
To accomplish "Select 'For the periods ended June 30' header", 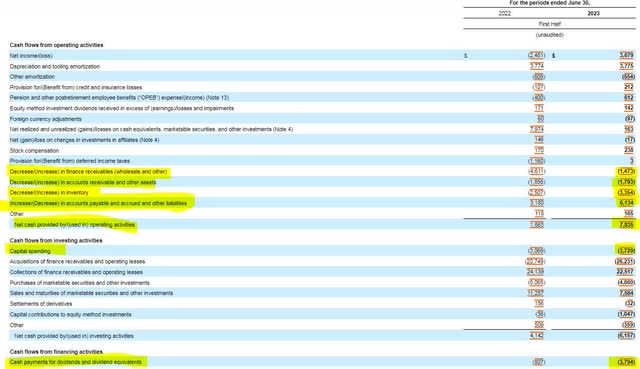I will (549, 3).
